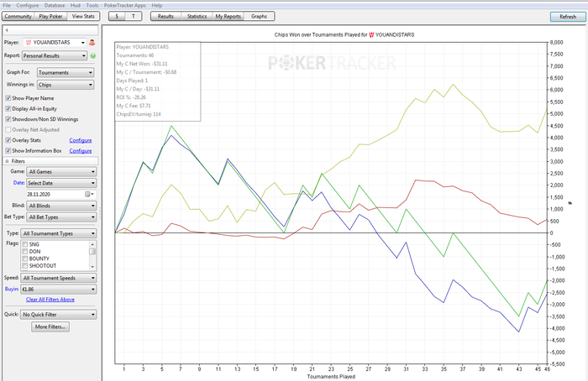Open the Configure menu

point(28,5)
